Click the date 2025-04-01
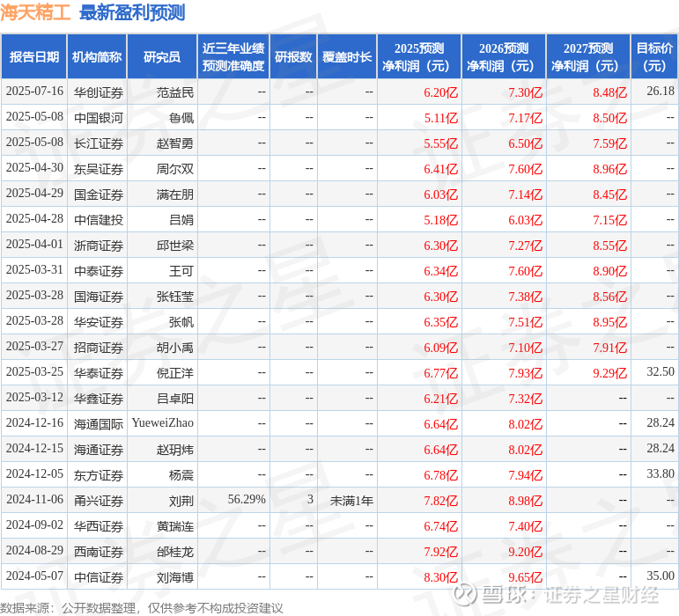 (34, 245)
